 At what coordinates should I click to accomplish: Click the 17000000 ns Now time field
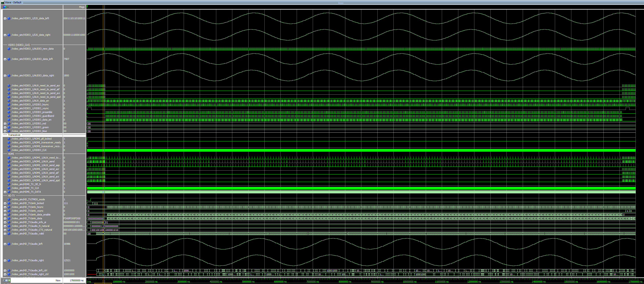[x=76, y=280]
